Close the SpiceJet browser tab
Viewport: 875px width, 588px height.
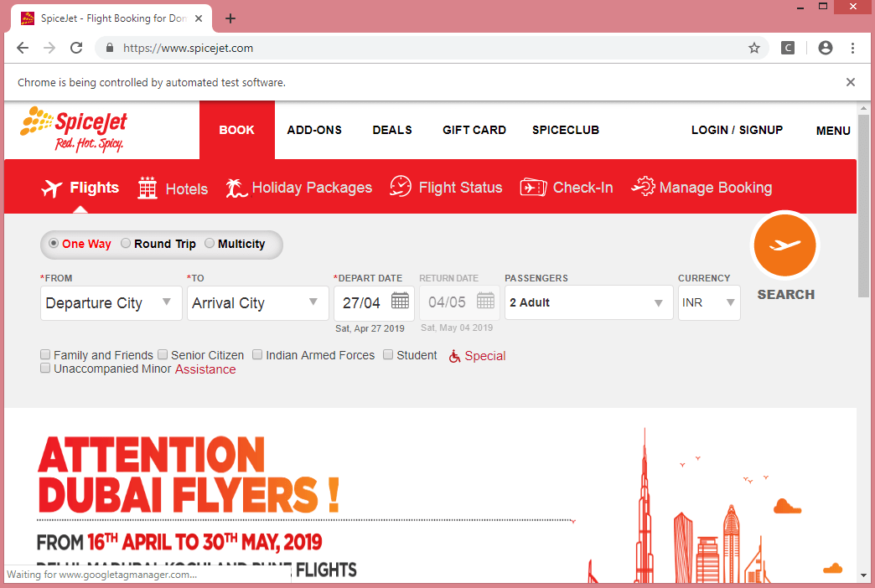click(x=198, y=18)
